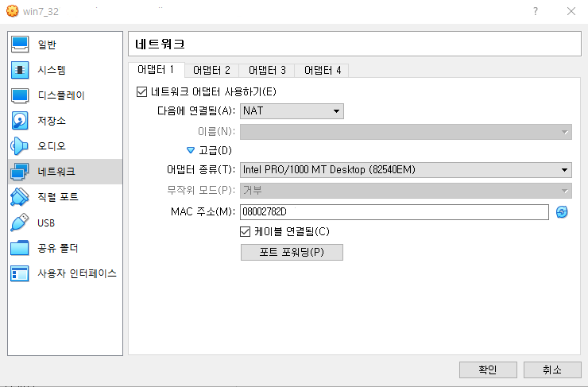Screen dimensions: 588x387
Task: Open the 다음에 연결됨 NAT dropdown
Action: [x=292, y=111]
